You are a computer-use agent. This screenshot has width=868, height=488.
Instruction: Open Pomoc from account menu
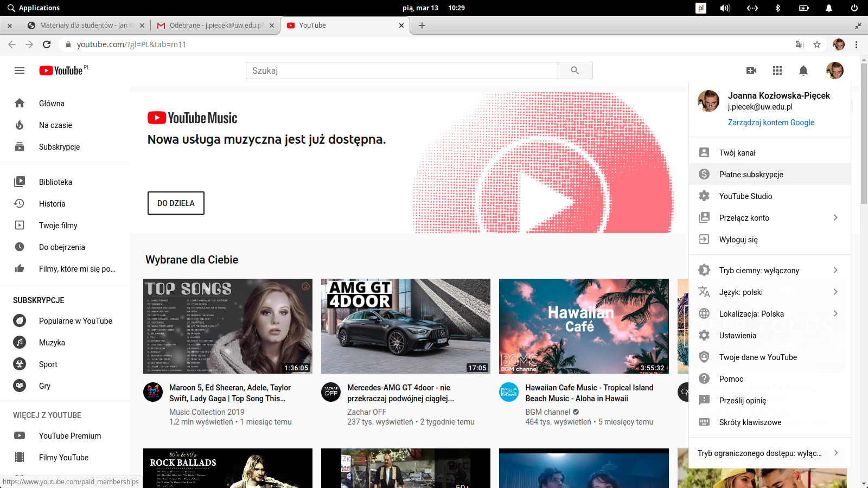point(770,379)
